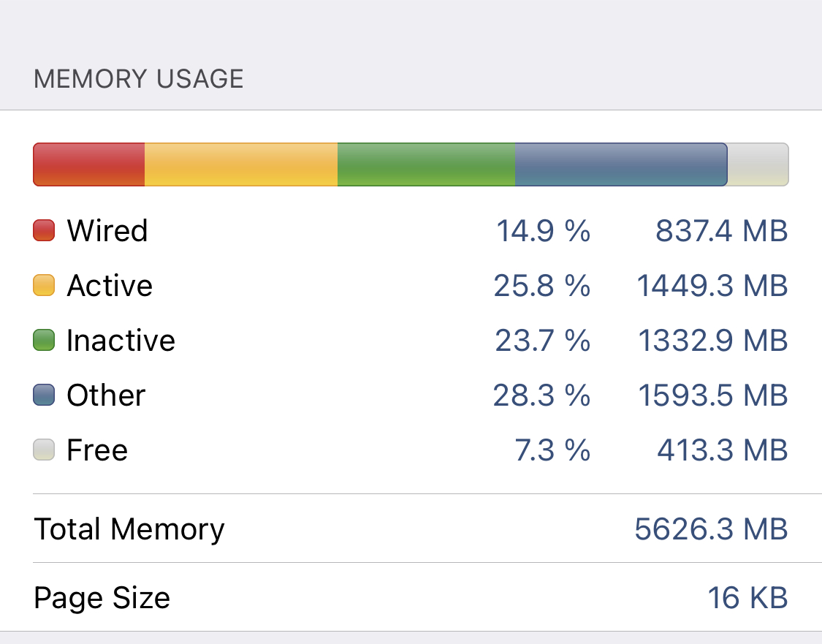Click the gray Free bar segment
The image size is (822, 644).
758,164
